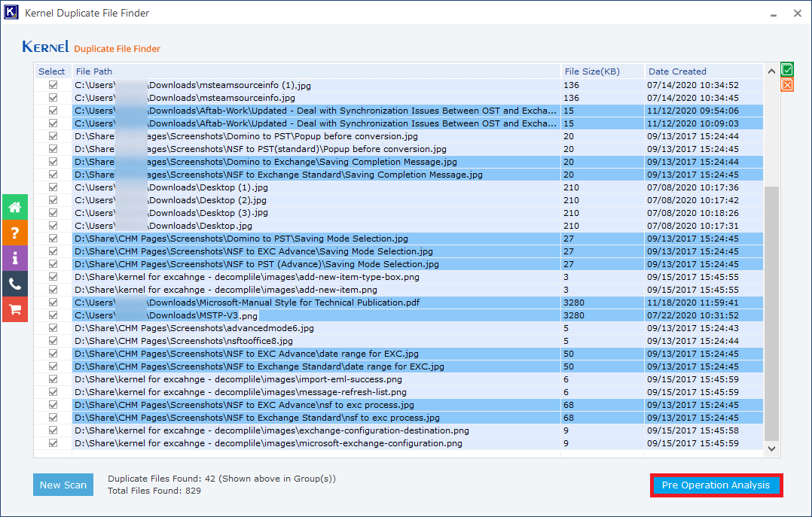Click the Kernel app logo in title bar
This screenshot has width=812, height=517.
click(x=11, y=13)
